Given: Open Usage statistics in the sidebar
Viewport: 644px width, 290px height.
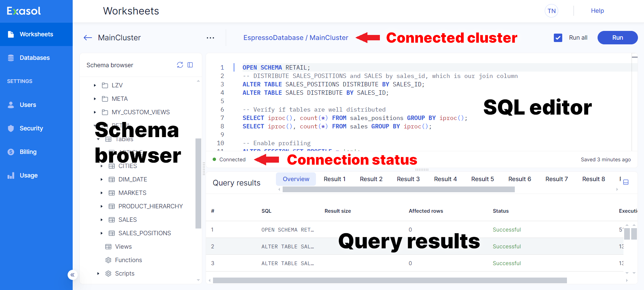Looking at the screenshot, I should [x=29, y=175].
